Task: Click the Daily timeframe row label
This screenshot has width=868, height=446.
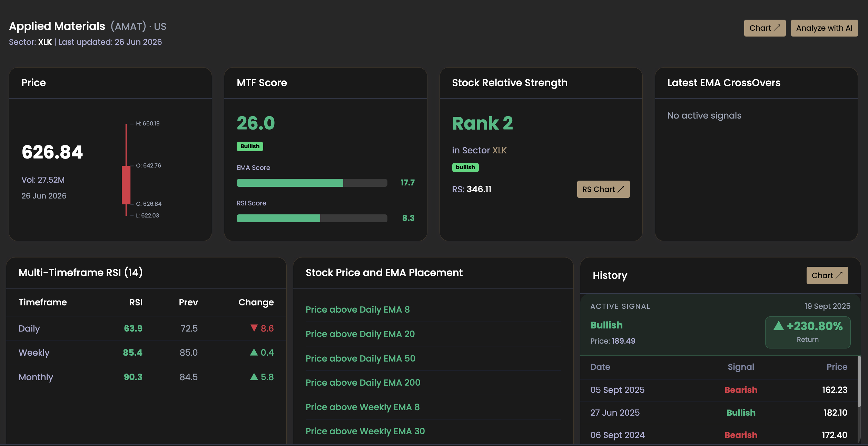Action: 29,328
